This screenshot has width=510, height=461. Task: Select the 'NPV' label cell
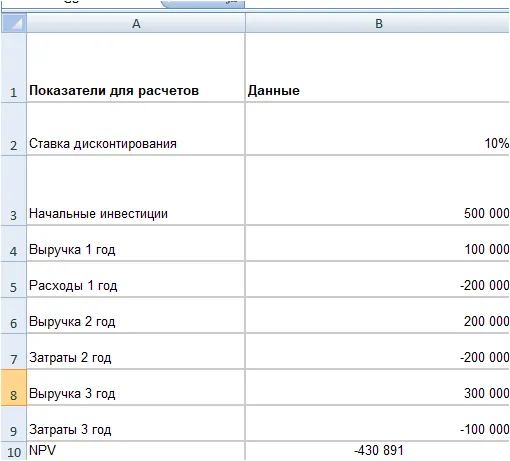tap(136, 451)
